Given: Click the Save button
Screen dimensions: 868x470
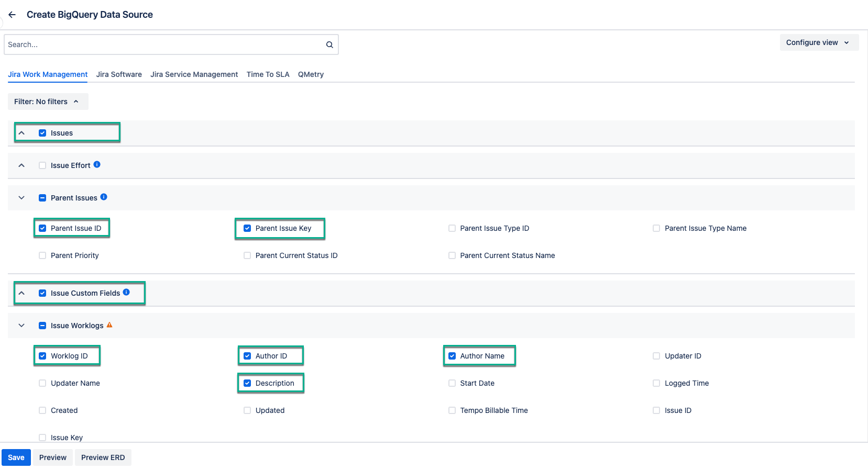Looking at the screenshot, I should pyautogui.click(x=16, y=457).
